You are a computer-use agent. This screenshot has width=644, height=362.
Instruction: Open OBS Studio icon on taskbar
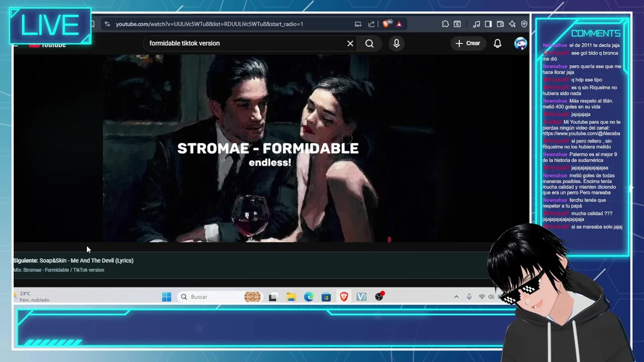(379, 297)
